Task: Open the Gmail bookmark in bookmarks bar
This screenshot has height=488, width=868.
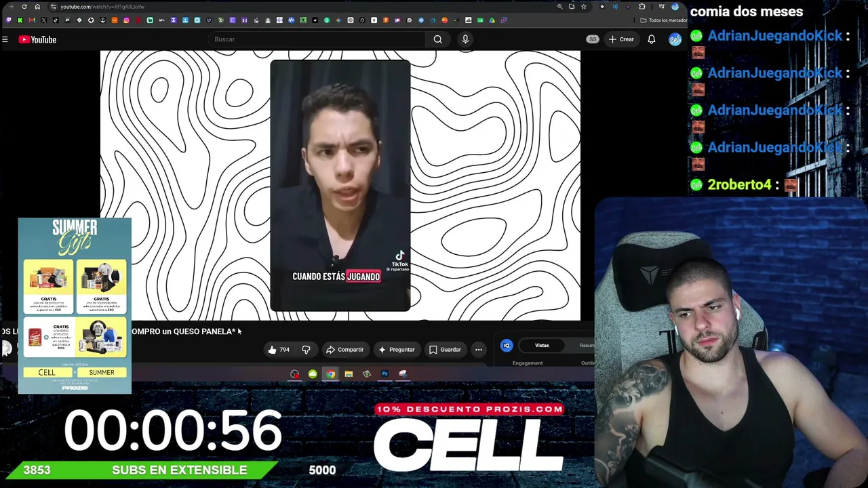Action: point(32,20)
